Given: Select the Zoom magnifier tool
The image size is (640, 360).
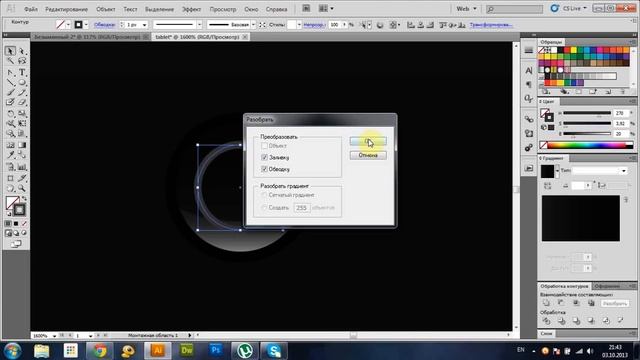Looking at the screenshot, I should [22, 189].
